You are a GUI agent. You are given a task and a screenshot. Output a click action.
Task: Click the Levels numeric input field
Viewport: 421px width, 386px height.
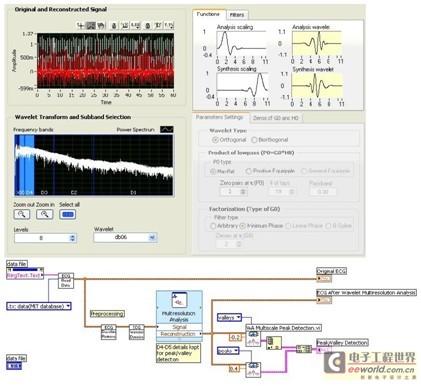(x=42, y=238)
